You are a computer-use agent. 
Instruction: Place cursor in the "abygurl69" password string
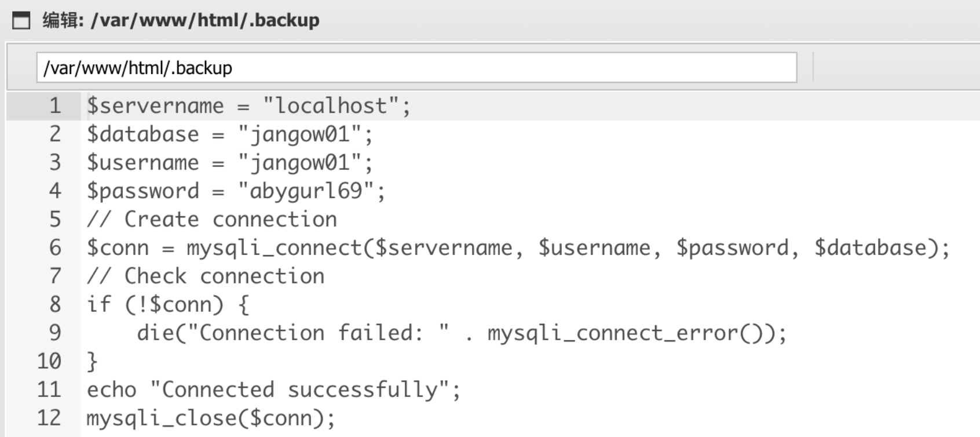pos(306,191)
